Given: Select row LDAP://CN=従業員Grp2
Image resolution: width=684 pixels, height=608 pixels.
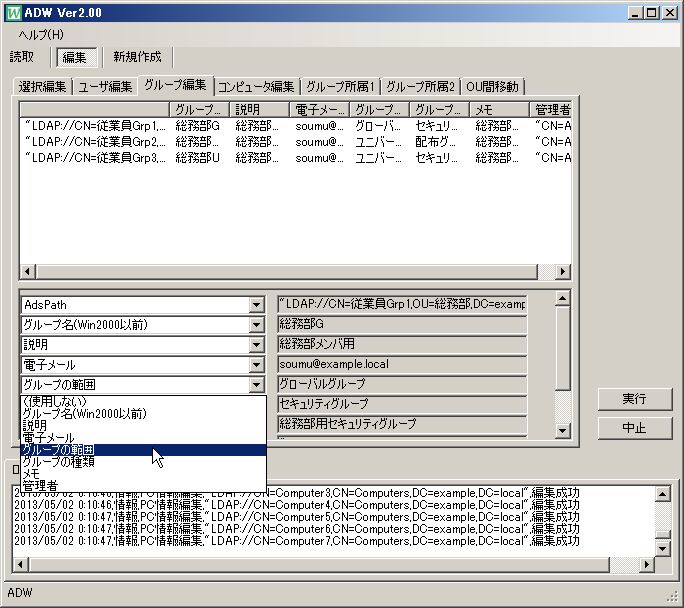Looking at the screenshot, I should coord(295,142).
